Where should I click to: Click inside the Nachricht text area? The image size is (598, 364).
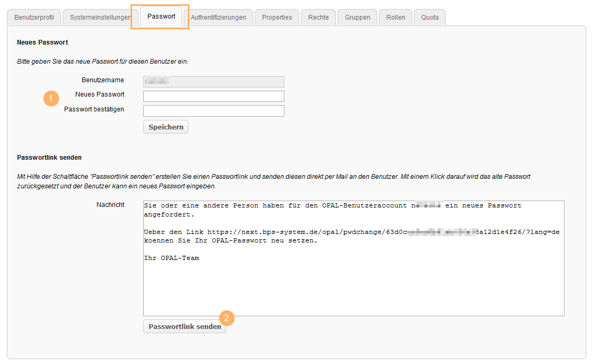pos(354,258)
